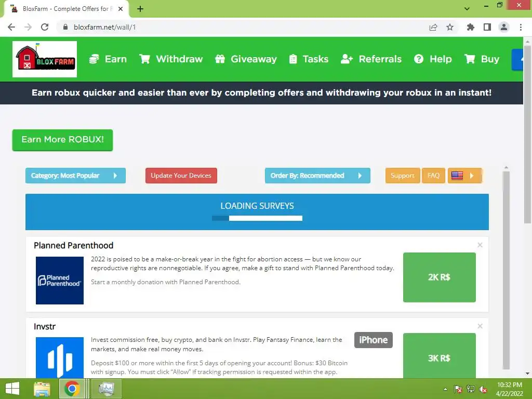The width and height of the screenshot is (532, 399).
Task: Click the Planned Parenthood logo thumbnail
Action: click(60, 280)
